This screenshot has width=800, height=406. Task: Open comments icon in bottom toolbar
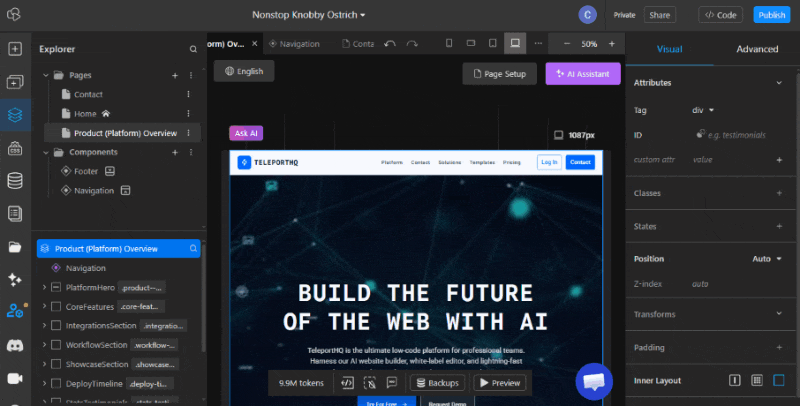(x=392, y=383)
